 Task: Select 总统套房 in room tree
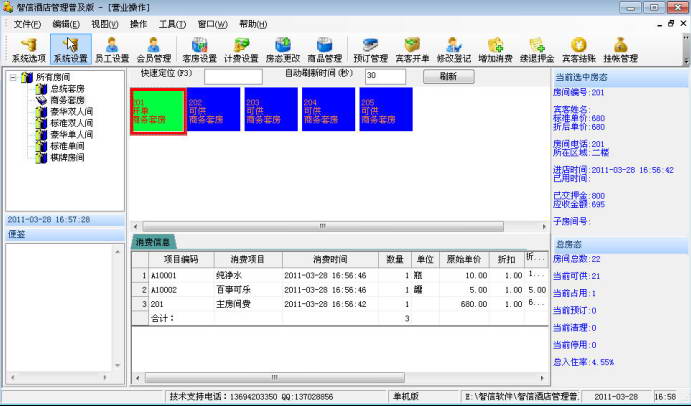click(x=67, y=89)
